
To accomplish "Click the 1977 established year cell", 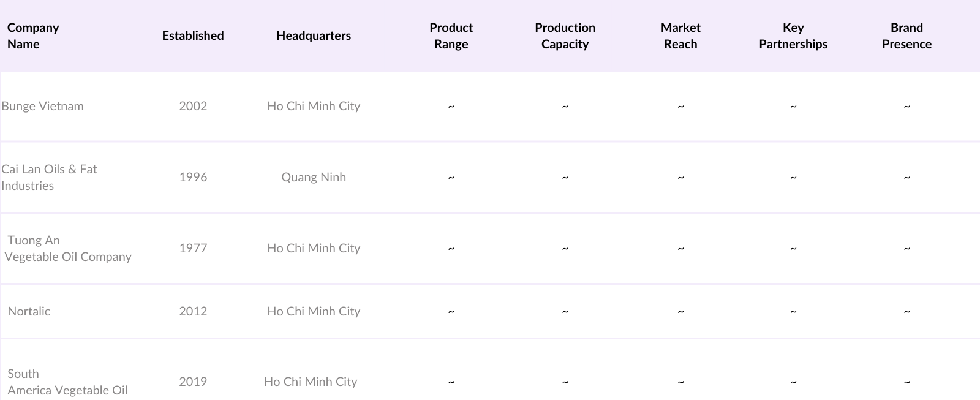I will tap(193, 248).
